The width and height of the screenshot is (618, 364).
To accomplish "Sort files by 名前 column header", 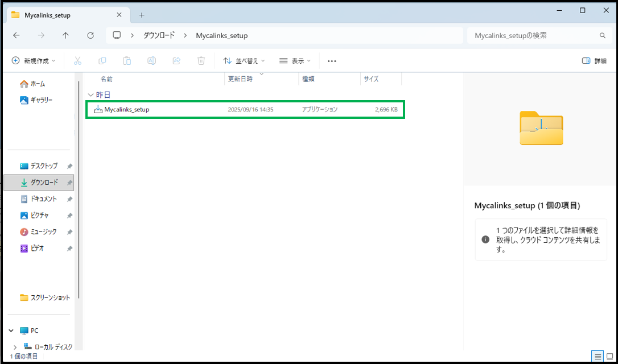I will coord(106,79).
